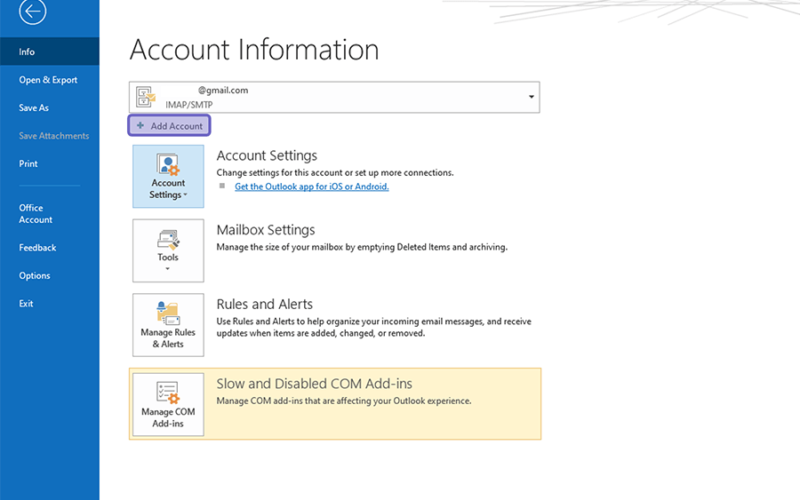Screen dimensions: 800x500
Task: Select the Info menu item
Action: click(x=49, y=52)
